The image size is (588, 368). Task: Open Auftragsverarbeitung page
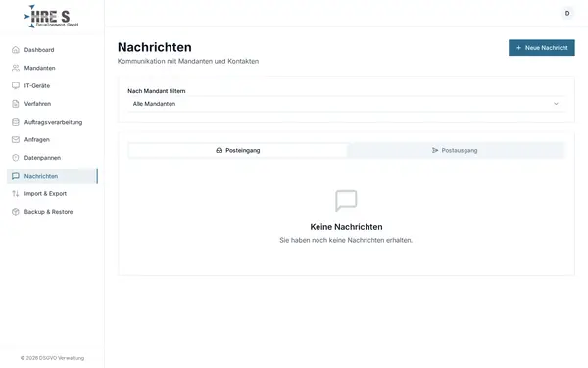tap(52, 122)
